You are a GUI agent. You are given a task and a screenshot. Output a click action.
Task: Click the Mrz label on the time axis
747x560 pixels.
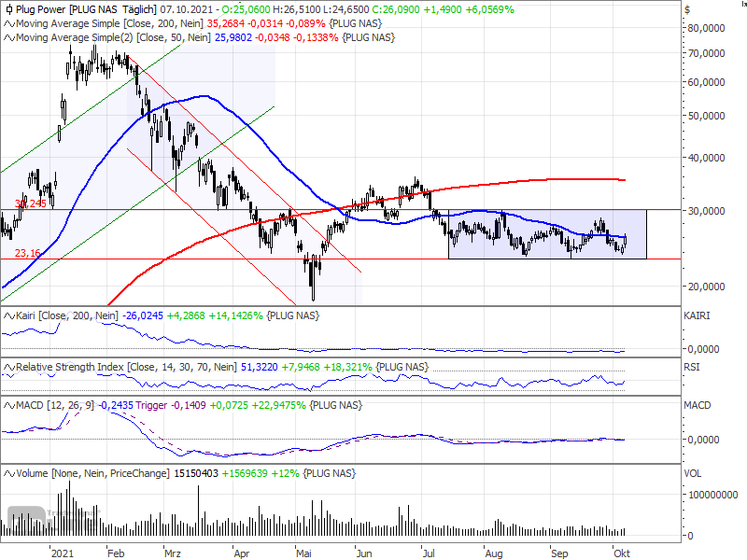pos(173,553)
